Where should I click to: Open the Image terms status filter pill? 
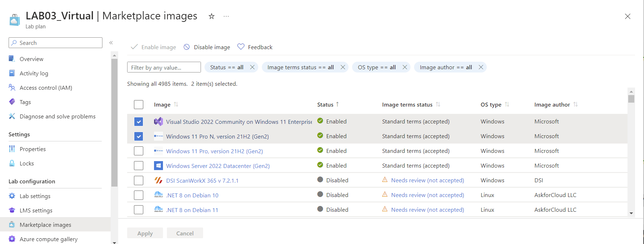[301, 67]
